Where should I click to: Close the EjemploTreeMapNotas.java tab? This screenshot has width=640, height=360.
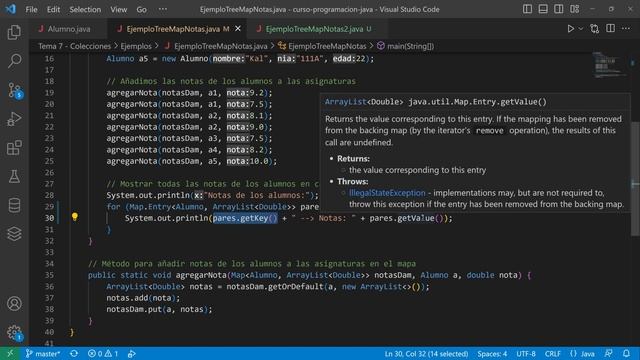pyautogui.click(x=238, y=29)
